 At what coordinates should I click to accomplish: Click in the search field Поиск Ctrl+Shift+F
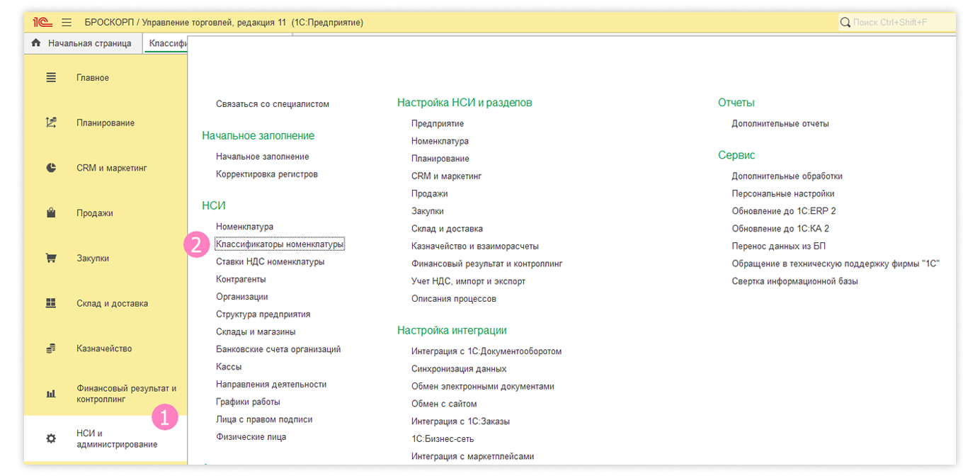pyautogui.click(x=896, y=23)
